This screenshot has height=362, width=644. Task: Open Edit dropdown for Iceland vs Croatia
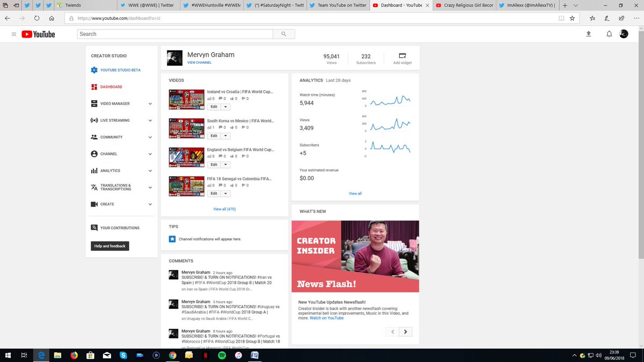pyautogui.click(x=226, y=107)
